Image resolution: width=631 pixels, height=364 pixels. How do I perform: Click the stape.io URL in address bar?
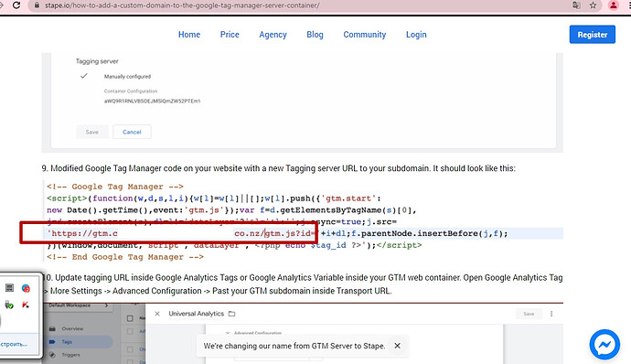182,5
